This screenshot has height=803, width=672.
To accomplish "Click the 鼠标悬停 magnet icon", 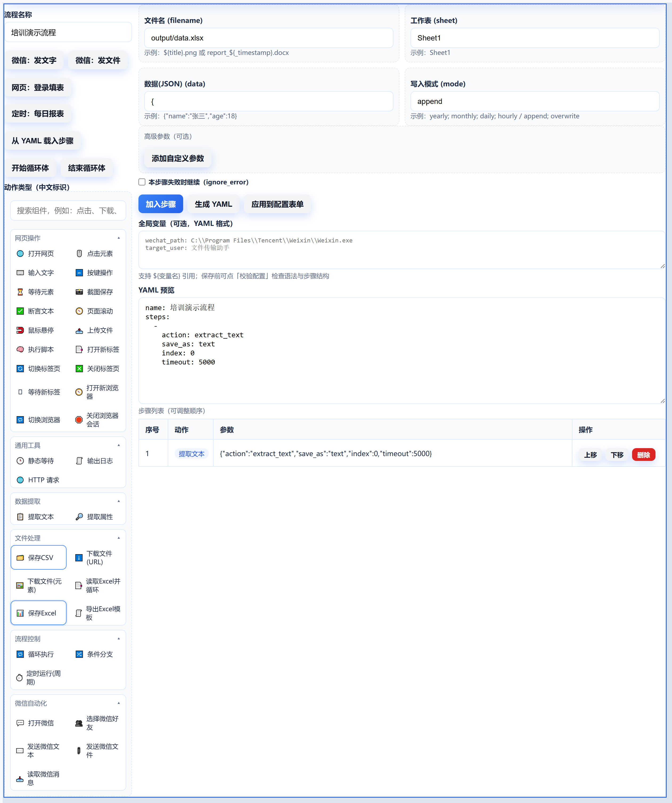I will (x=20, y=330).
